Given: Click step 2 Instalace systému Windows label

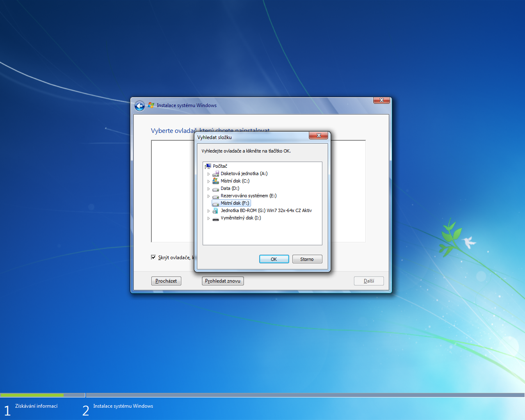Looking at the screenshot, I should (x=123, y=406).
